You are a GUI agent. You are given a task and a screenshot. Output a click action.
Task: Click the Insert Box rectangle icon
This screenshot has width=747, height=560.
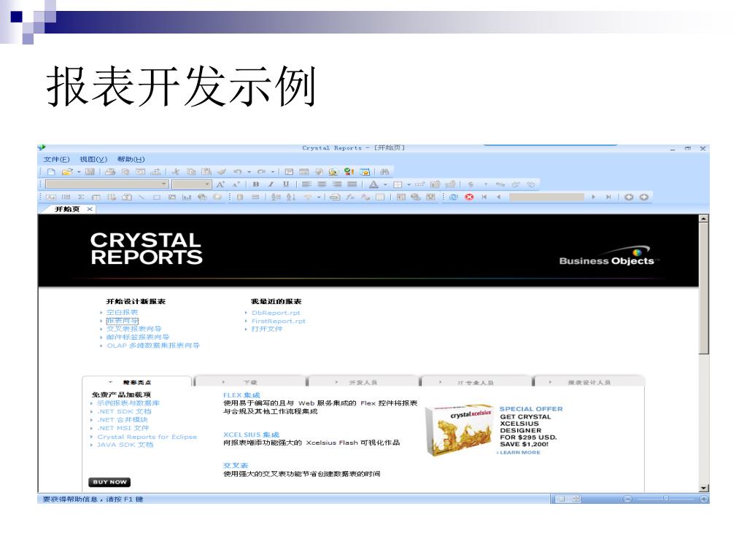[157, 197]
